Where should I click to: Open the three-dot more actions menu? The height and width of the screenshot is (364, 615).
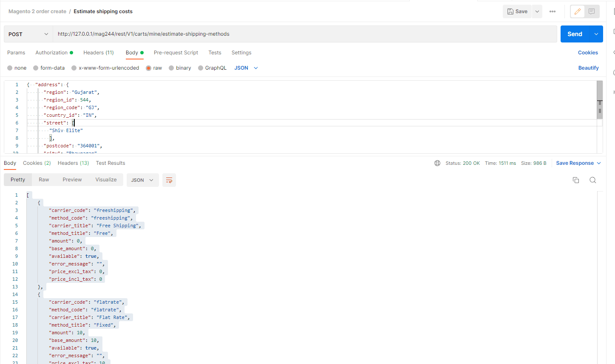tap(553, 11)
